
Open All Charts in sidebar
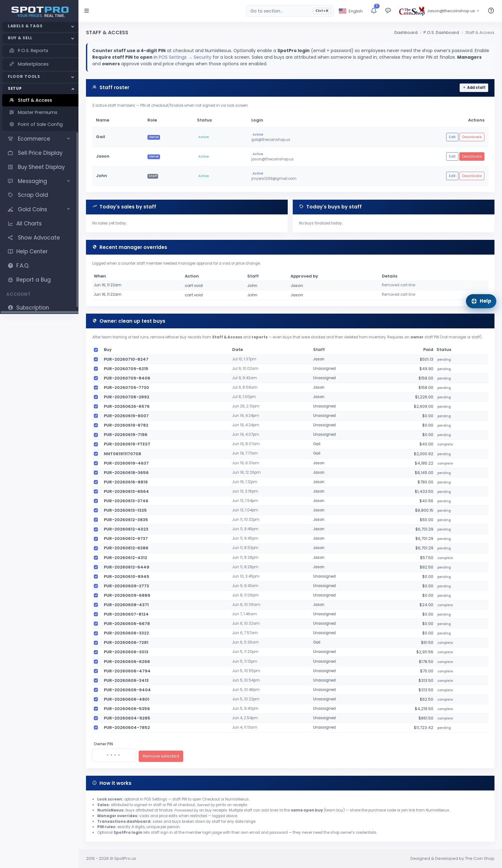click(x=29, y=224)
